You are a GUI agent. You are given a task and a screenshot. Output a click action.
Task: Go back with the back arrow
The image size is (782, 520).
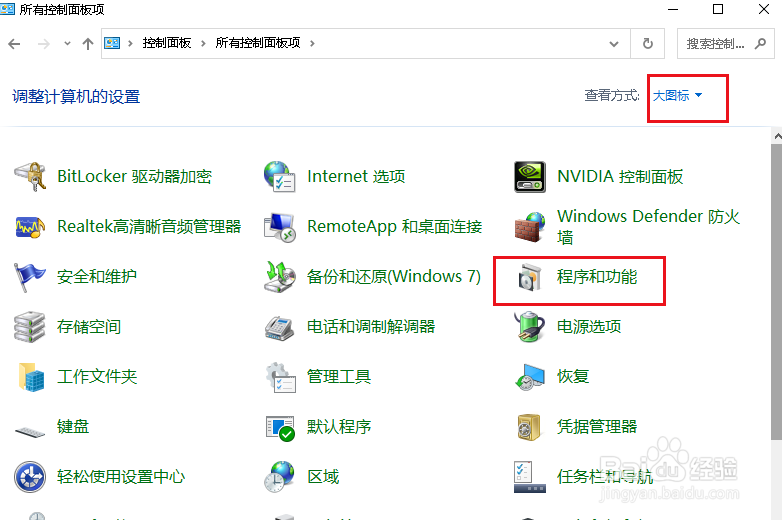click(14, 44)
